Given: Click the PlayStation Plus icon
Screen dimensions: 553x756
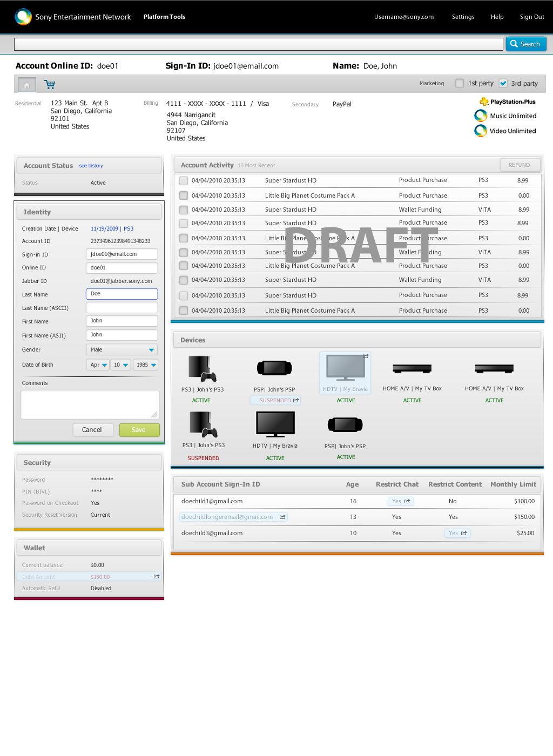Looking at the screenshot, I should click(484, 102).
